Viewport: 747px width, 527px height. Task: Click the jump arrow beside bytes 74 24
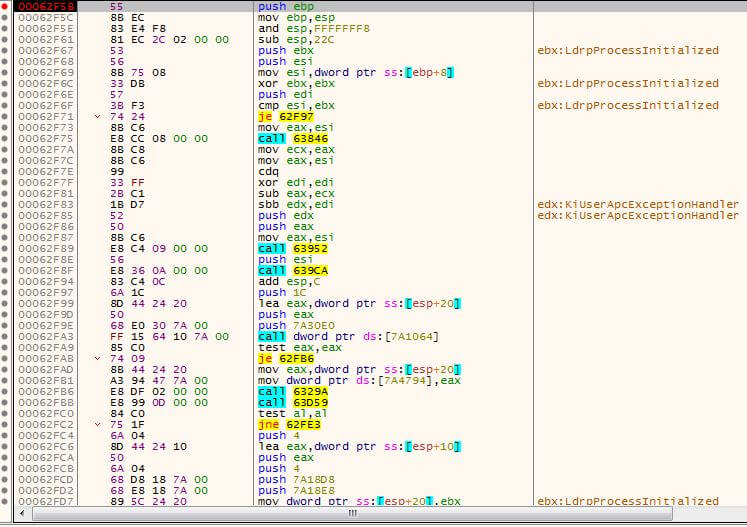click(x=97, y=117)
